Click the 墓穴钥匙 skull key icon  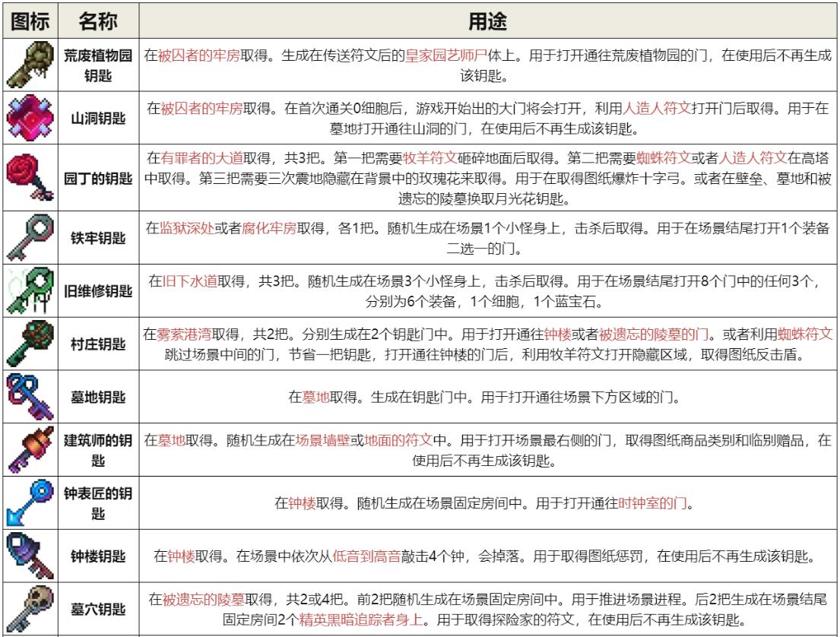pos(29,609)
